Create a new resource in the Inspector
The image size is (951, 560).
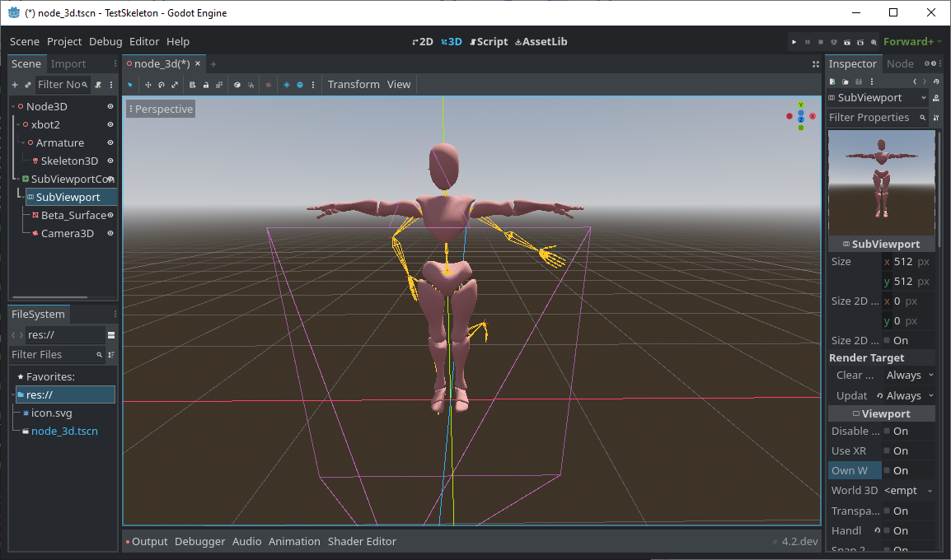pyautogui.click(x=832, y=82)
